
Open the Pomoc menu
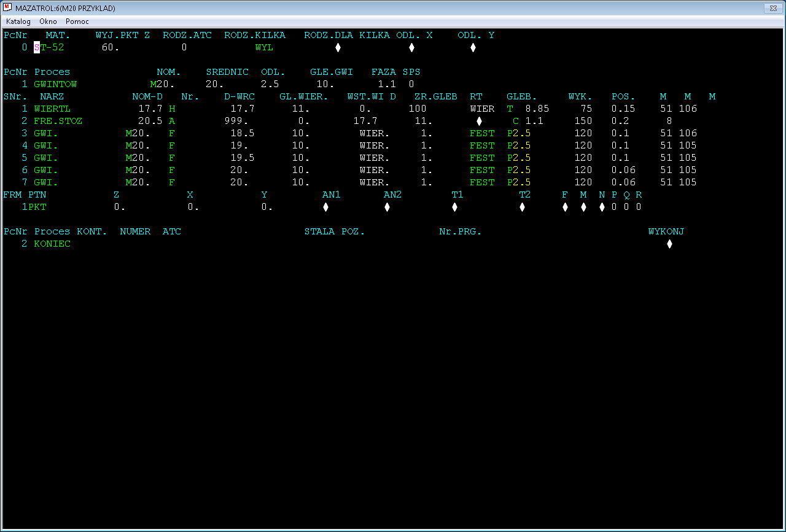(77, 21)
